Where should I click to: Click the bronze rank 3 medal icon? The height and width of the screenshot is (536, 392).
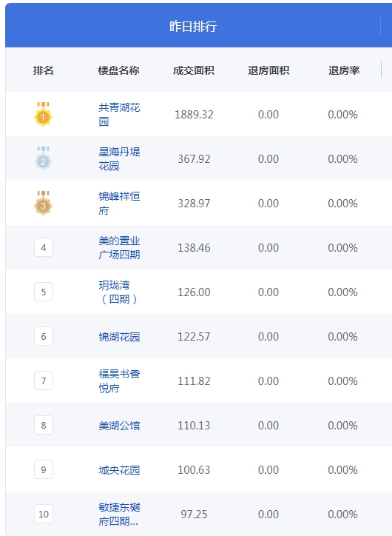[x=43, y=203]
